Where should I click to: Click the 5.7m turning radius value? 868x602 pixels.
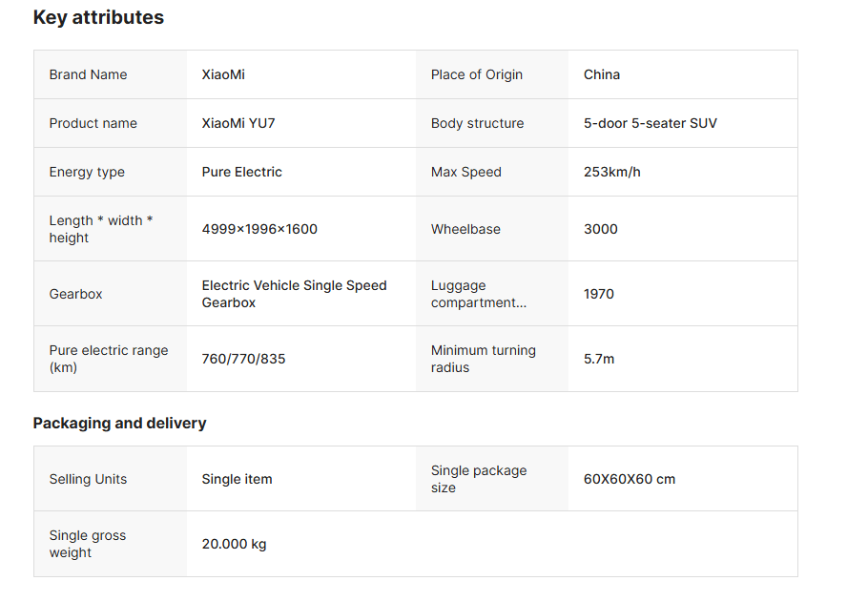click(x=599, y=359)
